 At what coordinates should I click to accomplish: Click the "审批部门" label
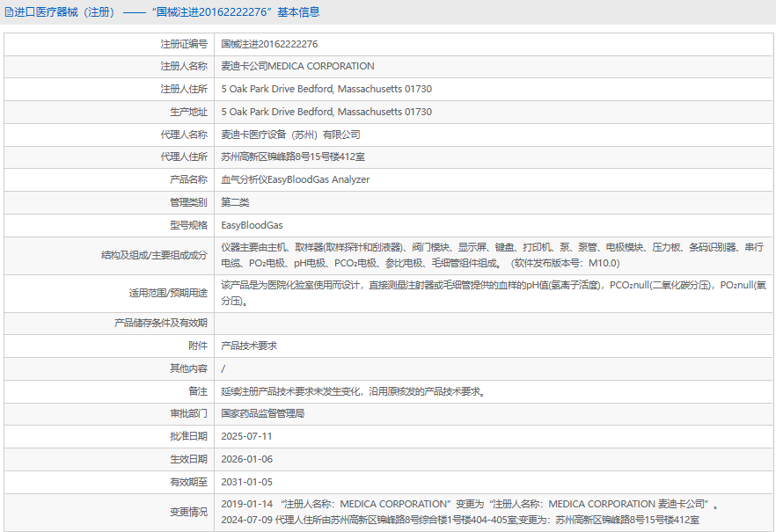[188, 413]
